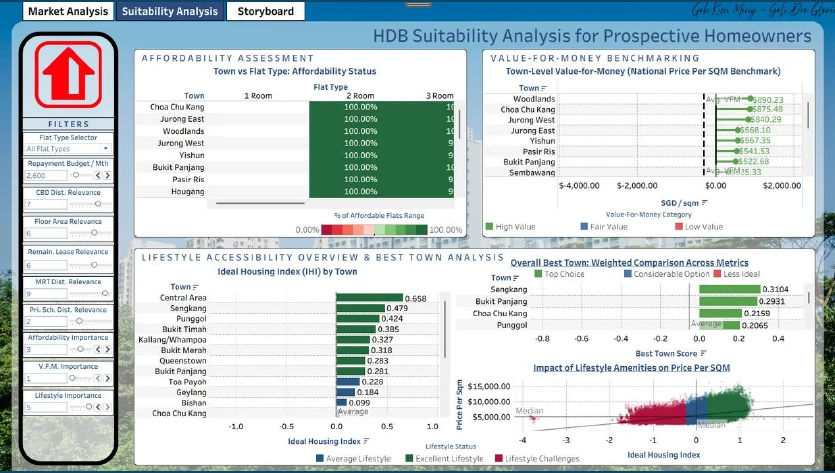The height and width of the screenshot is (473, 835).
Task: Click sort icon next to Ideal Housing Index axis
Action: point(366,441)
